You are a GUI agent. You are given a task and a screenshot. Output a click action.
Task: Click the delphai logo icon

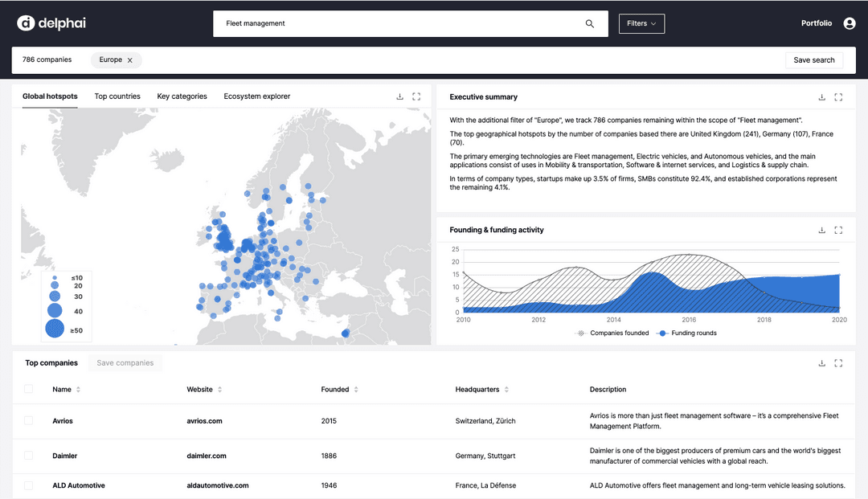pos(26,23)
